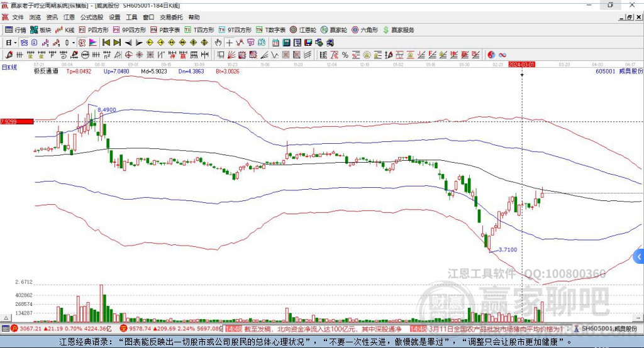644x348 pixels.
Task: Open 赢家服务 with dollar icon
Action: tap(398, 30)
